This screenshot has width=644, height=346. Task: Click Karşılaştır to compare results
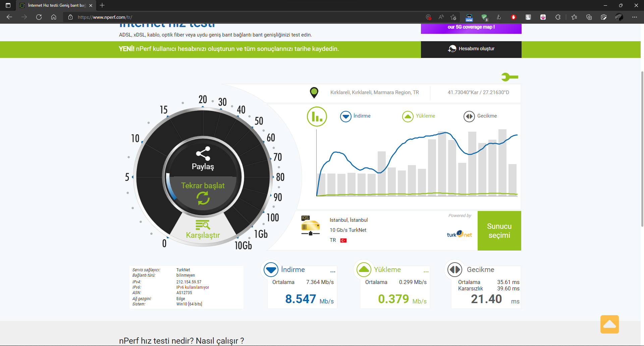(203, 229)
